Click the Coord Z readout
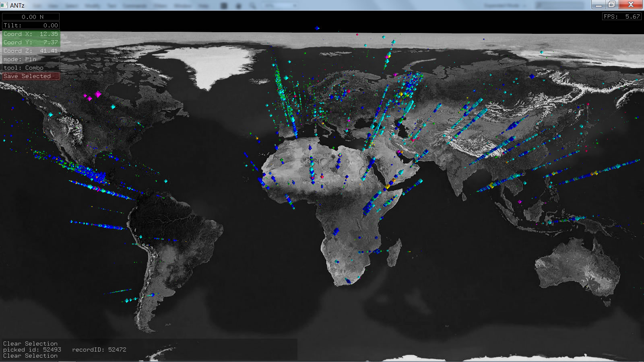 coord(31,51)
